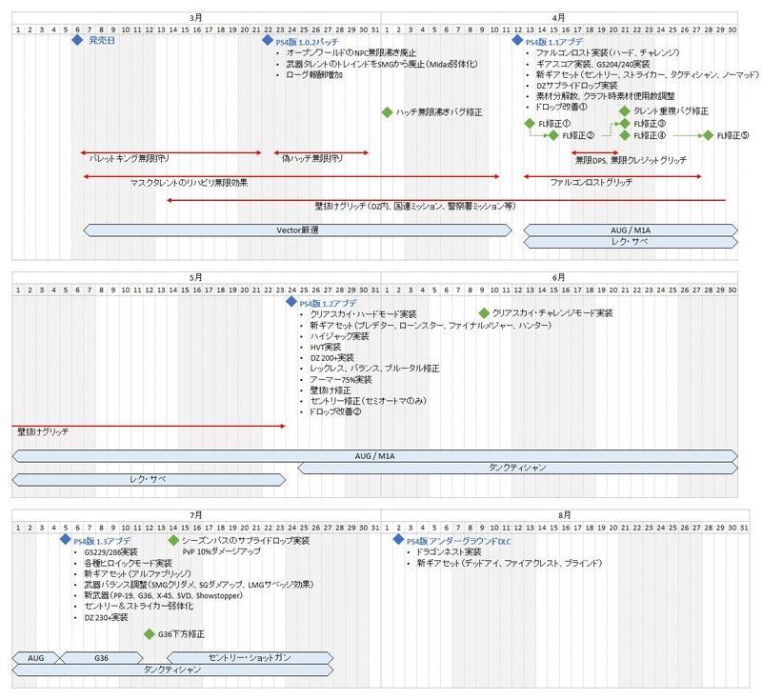The image size is (762, 700).
Task: Click the PS4版 1.2アプデ diamond in May
Action: [291, 302]
